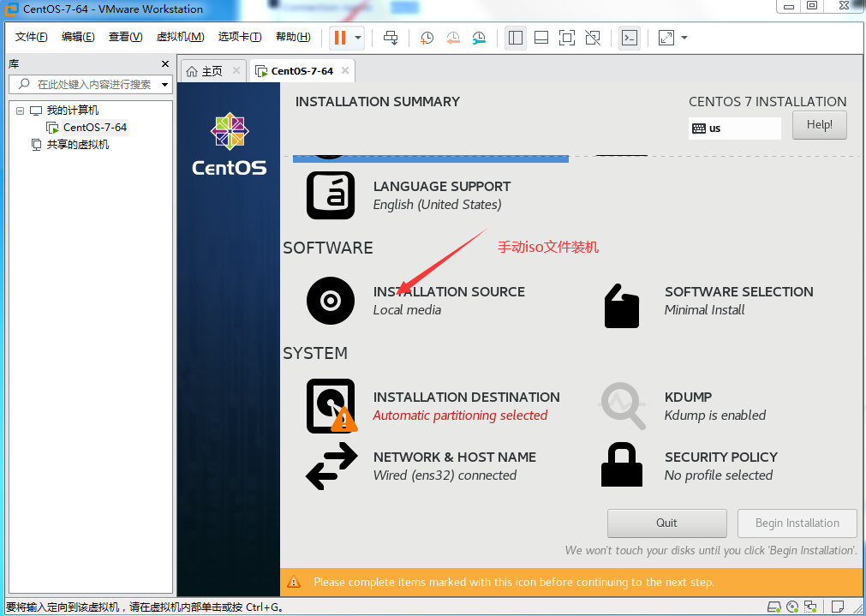Open SOFTWARE SELECTION settings
Image resolution: width=866 pixels, height=616 pixels.
[738, 291]
